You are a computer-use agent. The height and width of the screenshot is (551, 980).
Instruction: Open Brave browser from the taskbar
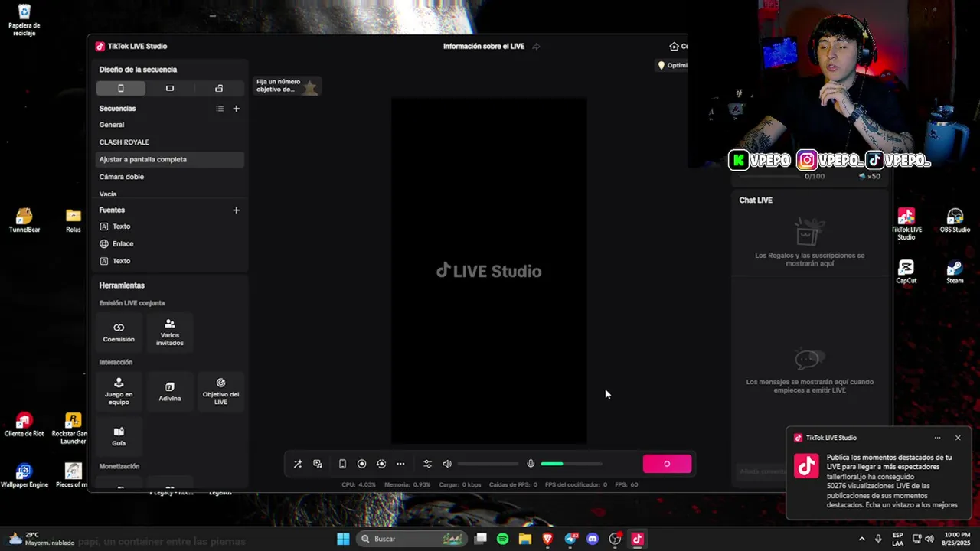click(x=547, y=539)
